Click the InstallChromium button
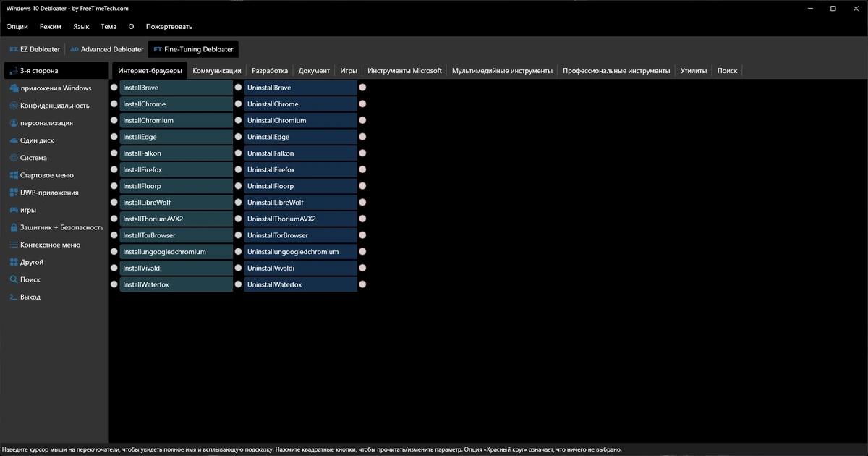This screenshot has width=868, height=456. pyautogui.click(x=176, y=120)
